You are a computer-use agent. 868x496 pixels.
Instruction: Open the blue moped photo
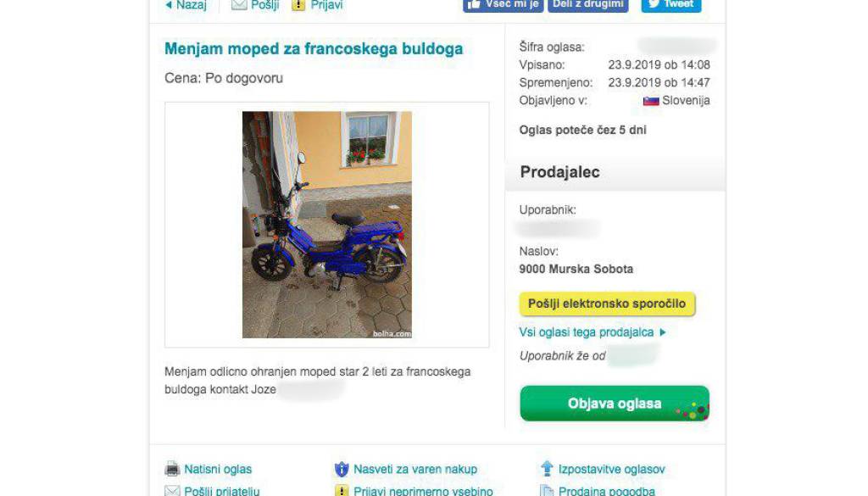327,225
